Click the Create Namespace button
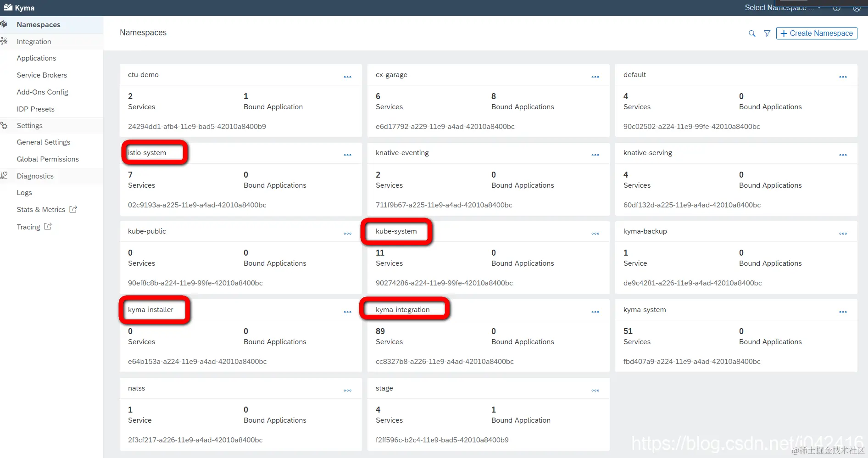868x458 pixels. point(817,34)
